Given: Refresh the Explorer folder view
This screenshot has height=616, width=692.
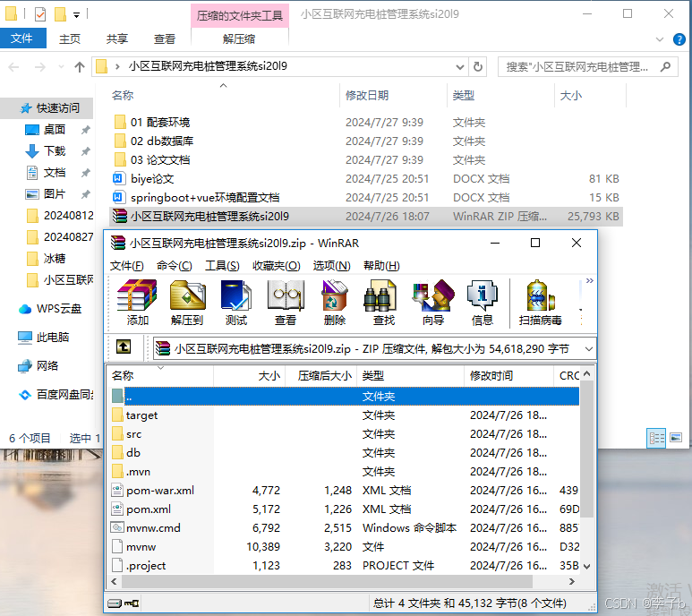Looking at the screenshot, I should click(477, 67).
